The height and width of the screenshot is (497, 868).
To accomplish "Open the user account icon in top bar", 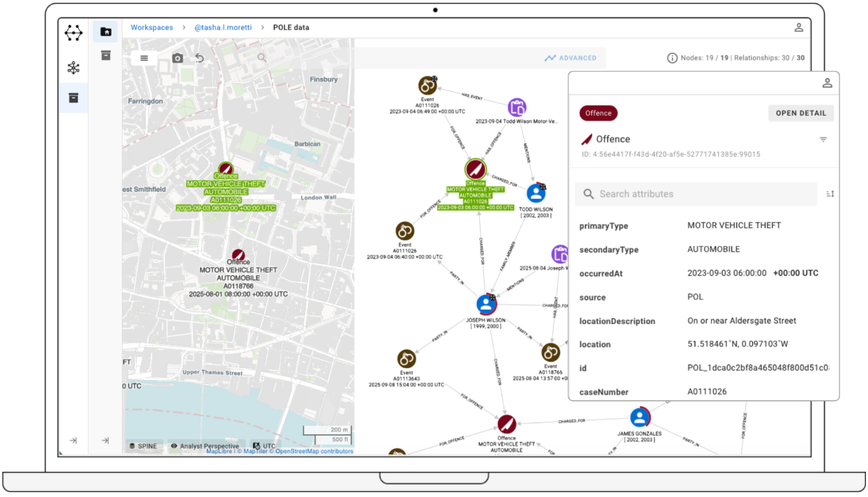I will 799,28.
